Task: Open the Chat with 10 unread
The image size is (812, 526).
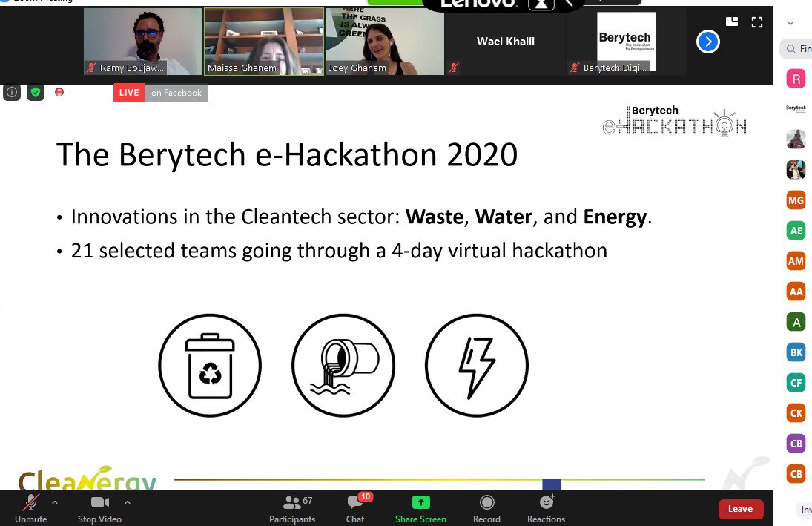Action: coord(355,509)
